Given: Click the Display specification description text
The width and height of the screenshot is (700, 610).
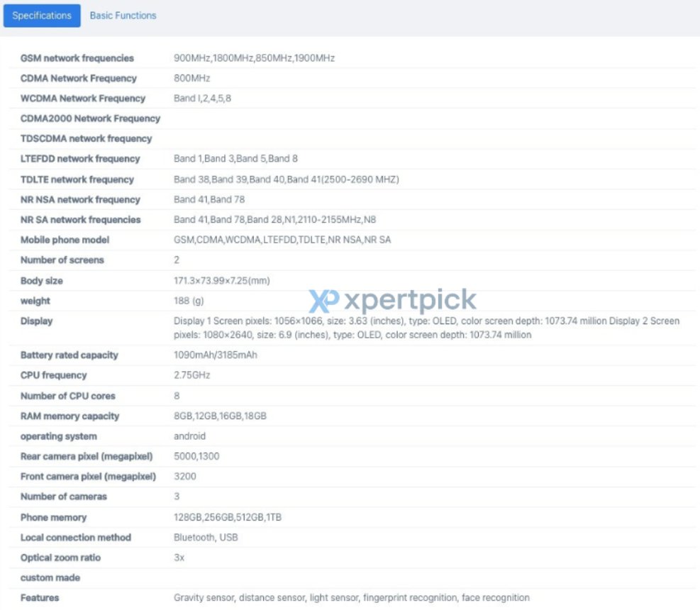Looking at the screenshot, I should [x=426, y=328].
